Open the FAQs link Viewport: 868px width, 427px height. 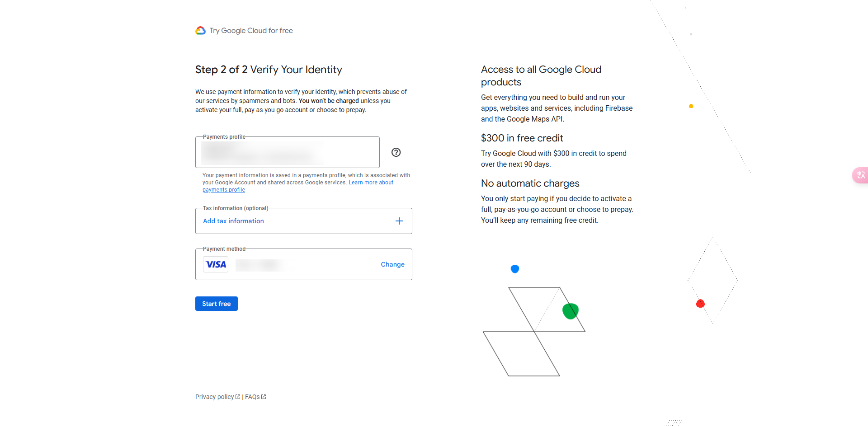[x=252, y=397]
